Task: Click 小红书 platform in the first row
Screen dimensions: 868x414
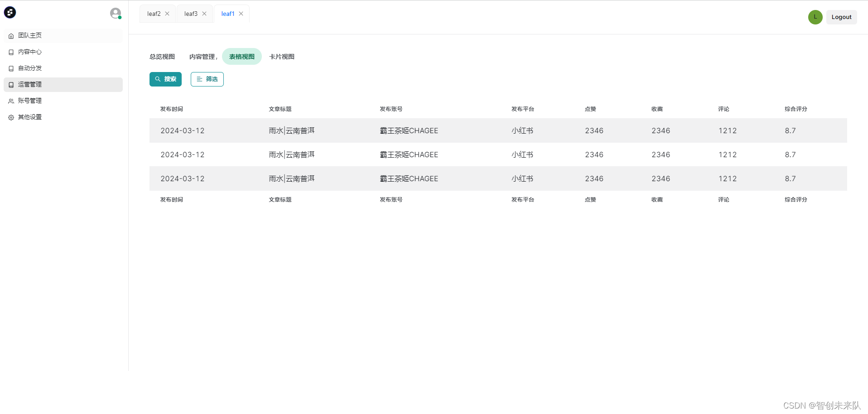Action: (522, 131)
